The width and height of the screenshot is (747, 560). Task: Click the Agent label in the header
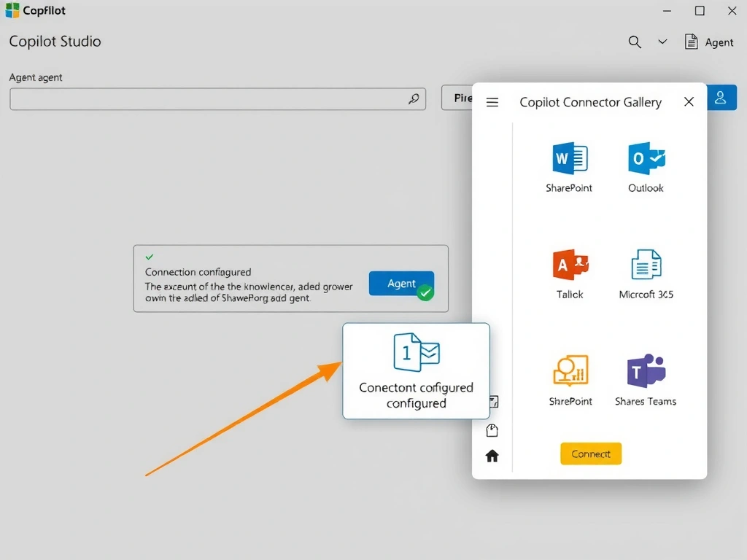(x=719, y=42)
